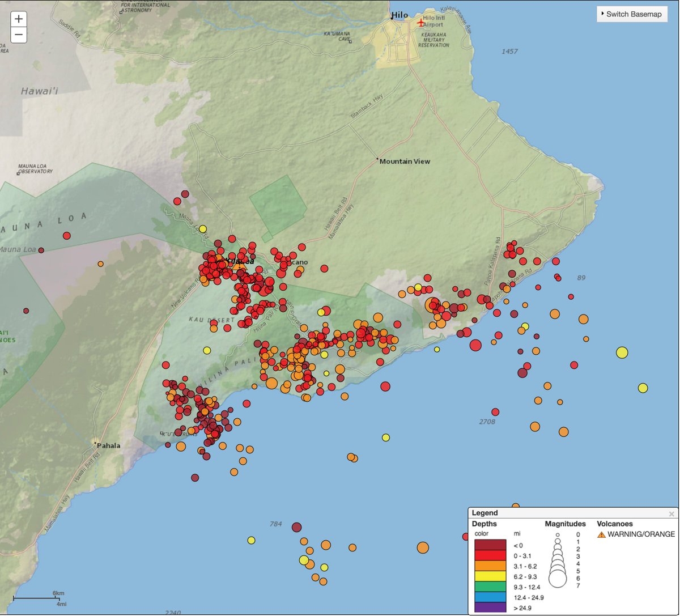Click the Mauna Loa Observatory label
This screenshot has height=616, width=680.
point(35,169)
